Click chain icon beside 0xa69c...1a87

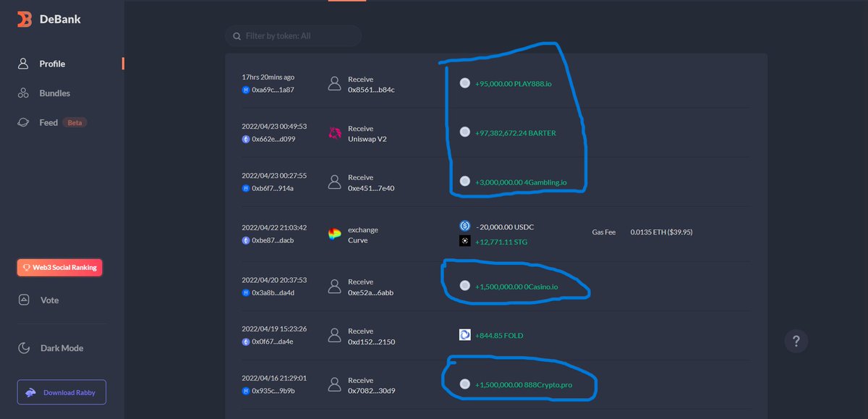point(245,90)
